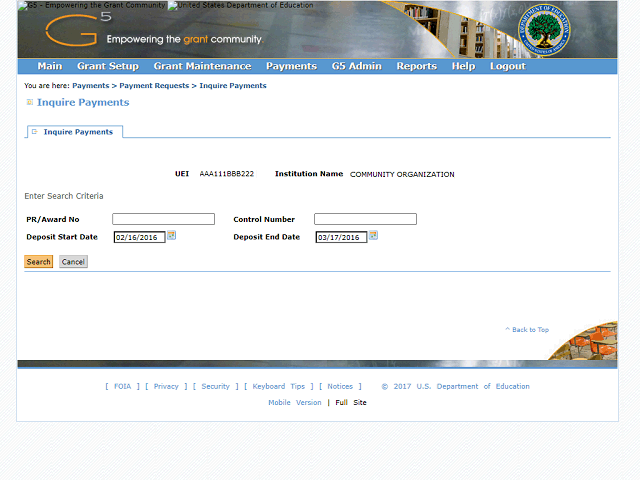Click the Deposit Start Date field
640x480 pixels.
[140, 237]
